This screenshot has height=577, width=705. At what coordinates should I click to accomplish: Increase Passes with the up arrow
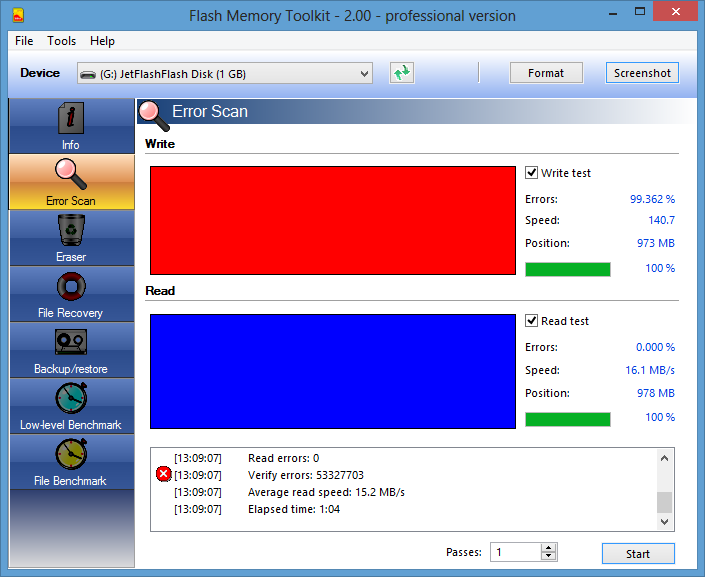547,548
